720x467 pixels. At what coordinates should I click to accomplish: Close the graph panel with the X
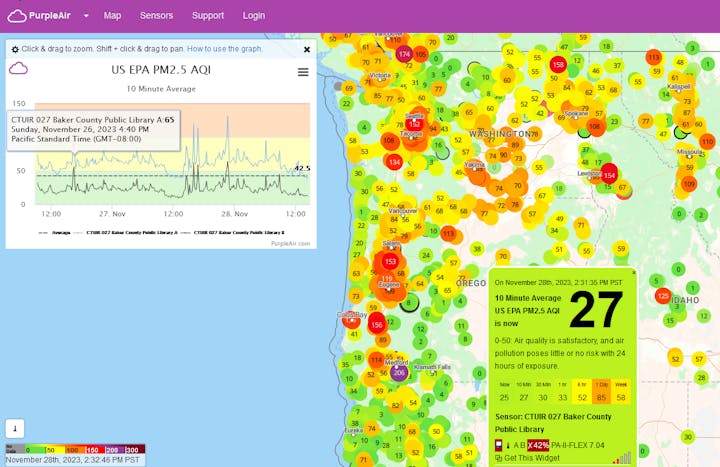[x=307, y=49]
